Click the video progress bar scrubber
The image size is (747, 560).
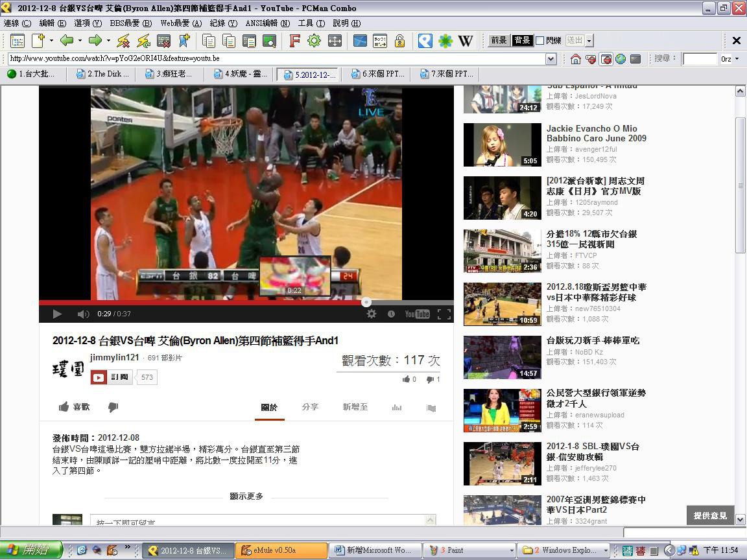pos(366,302)
